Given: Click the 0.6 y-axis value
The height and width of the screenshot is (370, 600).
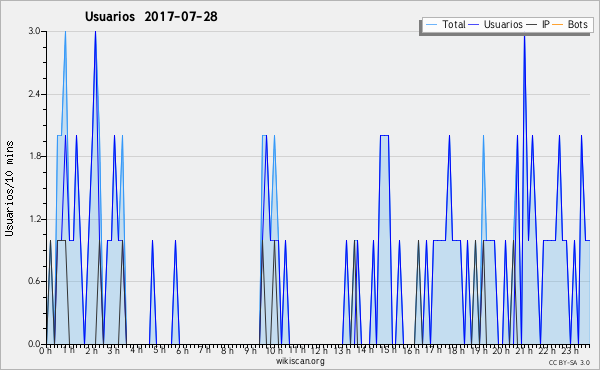Looking at the screenshot, I should pos(34,281).
